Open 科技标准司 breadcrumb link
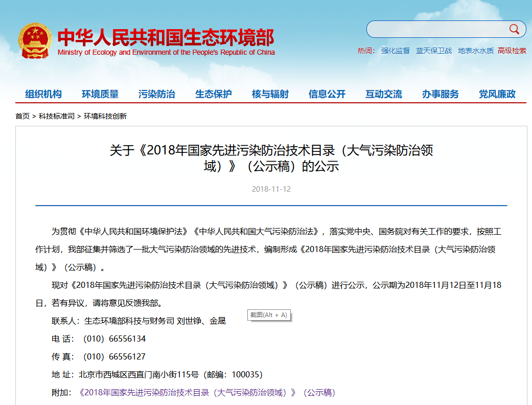532x405 pixels. (57, 116)
